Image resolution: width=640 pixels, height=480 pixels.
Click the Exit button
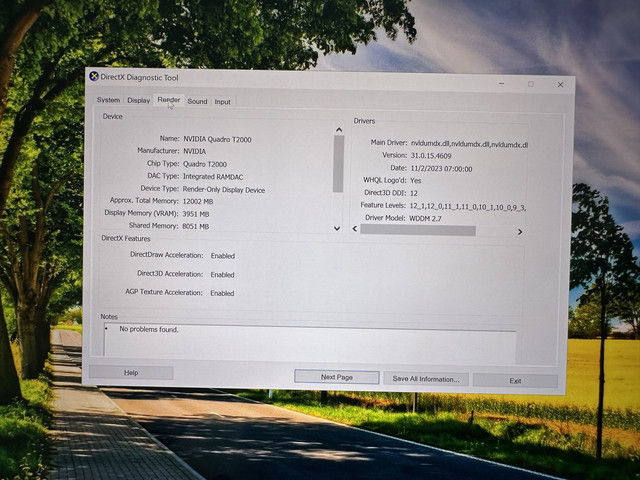[x=515, y=380]
